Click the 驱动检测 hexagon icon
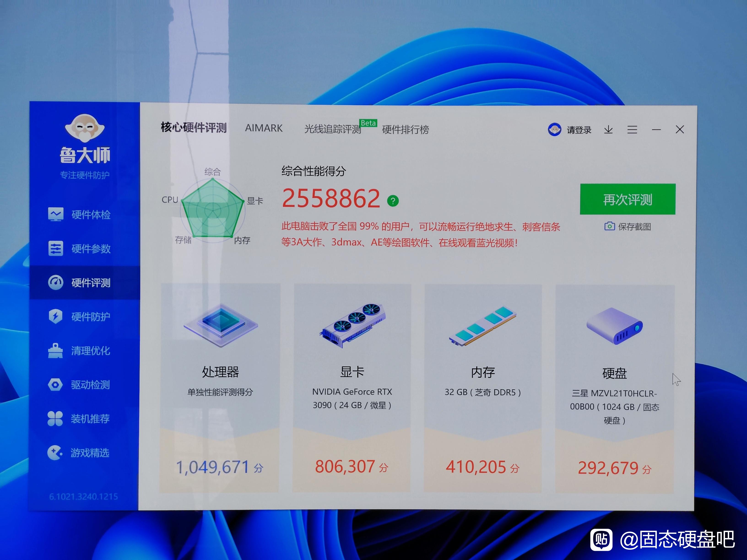 point(55,385)
